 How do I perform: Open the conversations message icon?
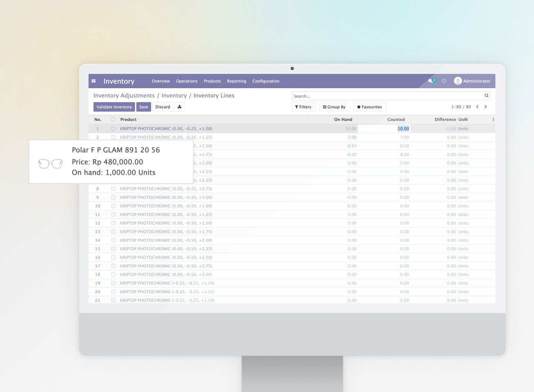tap(431, 81)
